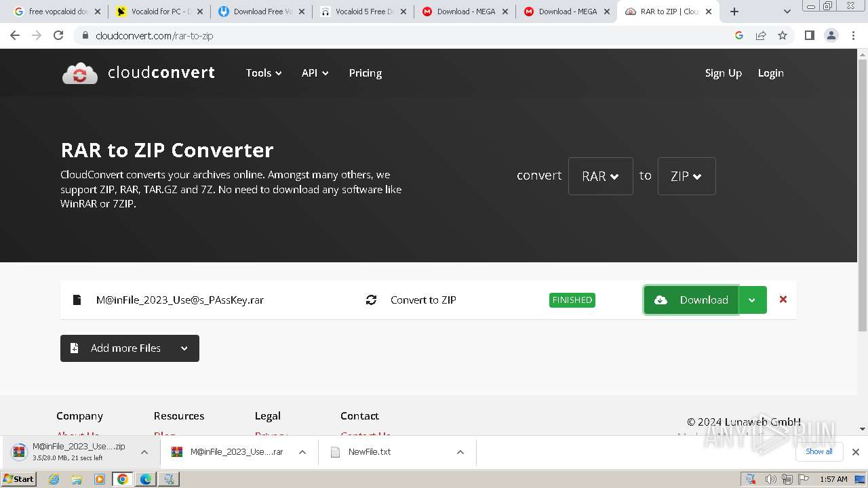Go back in browser history

click(x=15, y=35)
